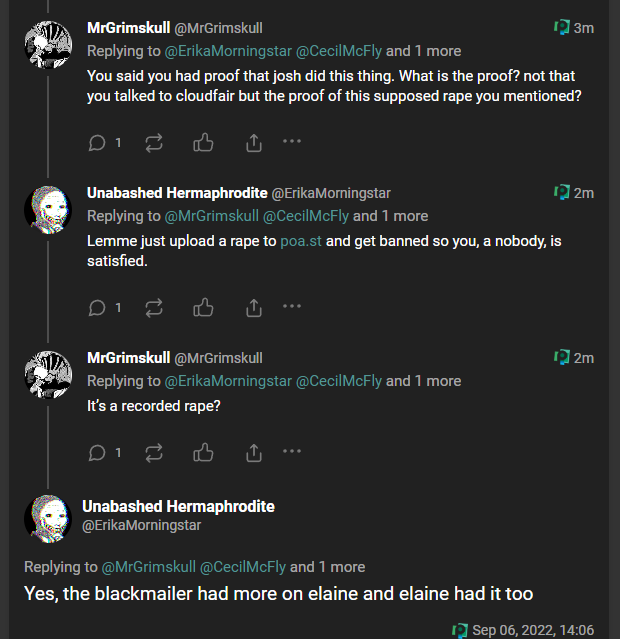Toggle repost on 'It's a recorded rape?' post
The image size is (620, 639).
(x=154, y=453)
